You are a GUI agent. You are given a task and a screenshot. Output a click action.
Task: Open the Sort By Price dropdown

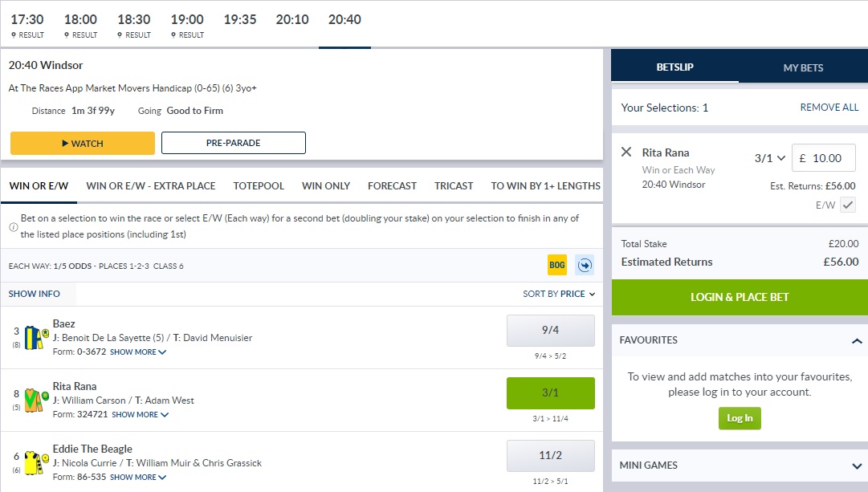point(559,294)
